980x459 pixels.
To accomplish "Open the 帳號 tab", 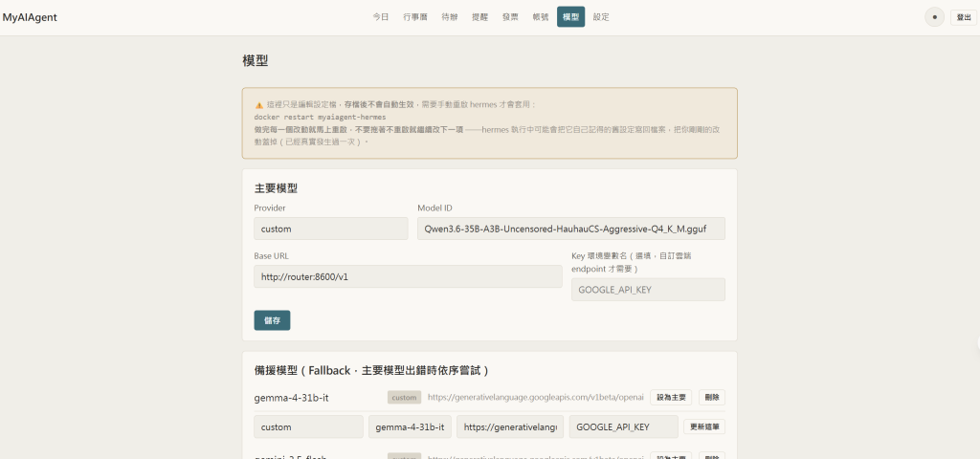I will coord(541,17).
